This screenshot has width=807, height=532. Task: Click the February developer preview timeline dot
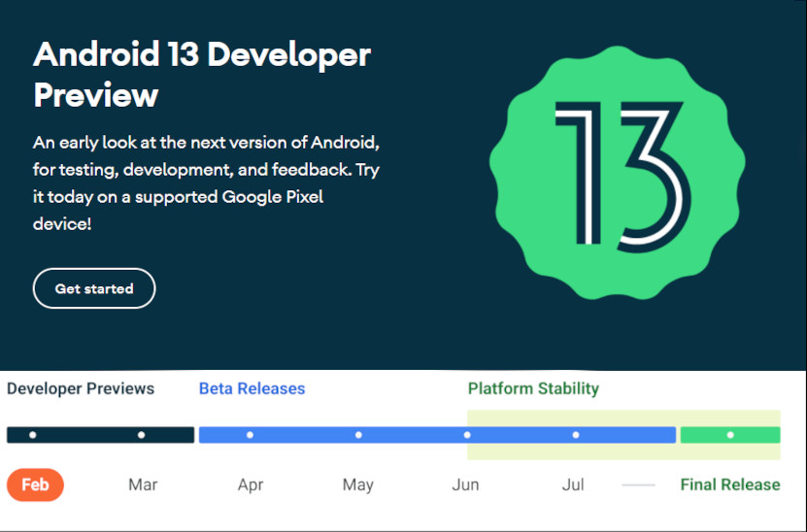(33, 435)
